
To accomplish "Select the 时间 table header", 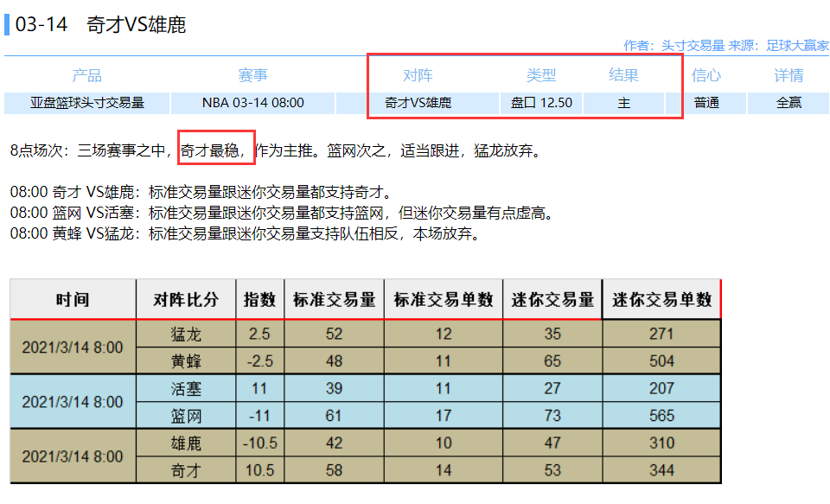I will tap(73, 300).
